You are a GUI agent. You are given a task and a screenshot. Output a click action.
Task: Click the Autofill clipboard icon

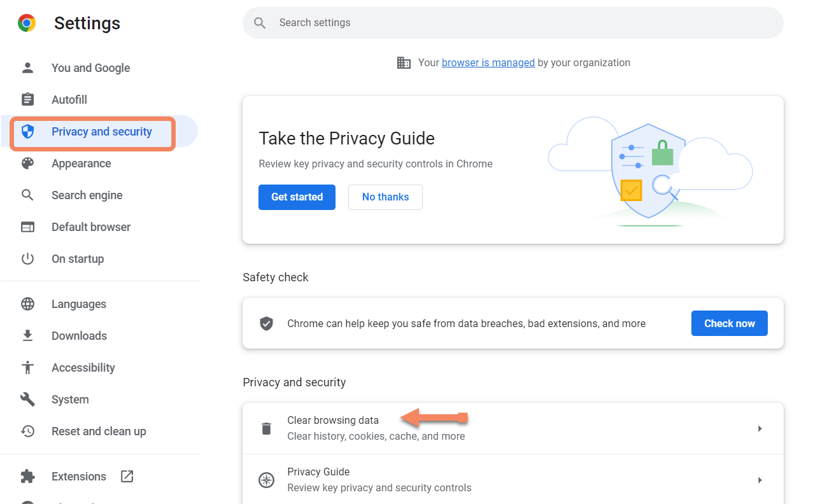(27, 100)
